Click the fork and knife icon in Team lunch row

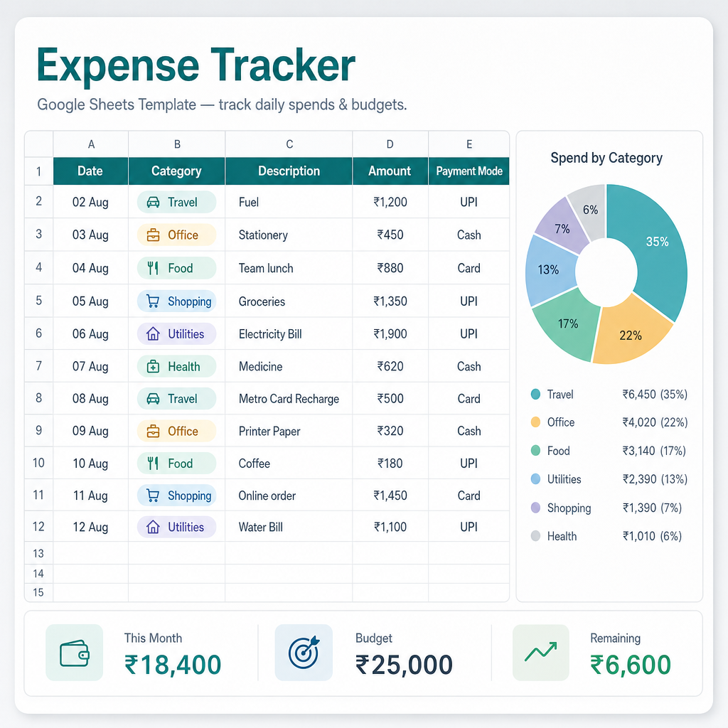[153, 268]
